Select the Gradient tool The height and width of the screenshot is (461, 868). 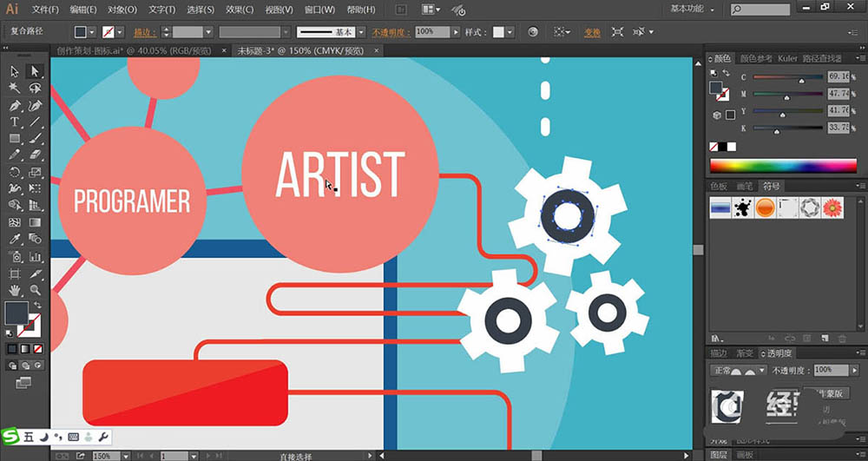coord(35,222)
